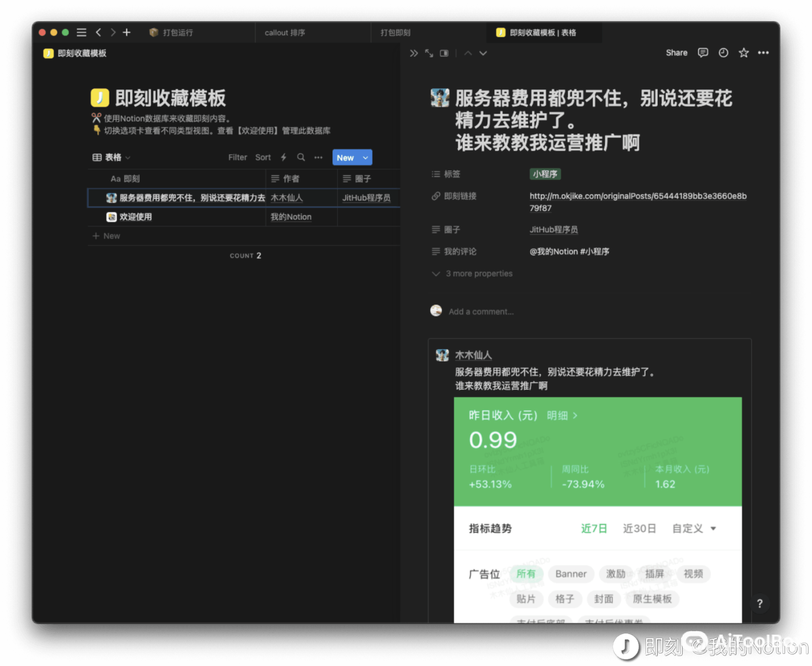
Task: Add page to favorites star
Action: pyautogui.click(x=744, y=53)
